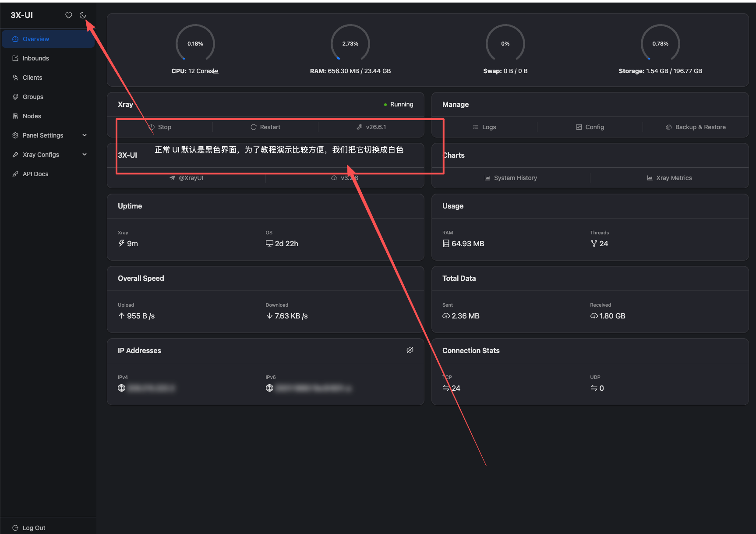Viewport: 756px width, 534px height.
Task: Click the Swap usage gauge
Action: click(x=505, y=43)
